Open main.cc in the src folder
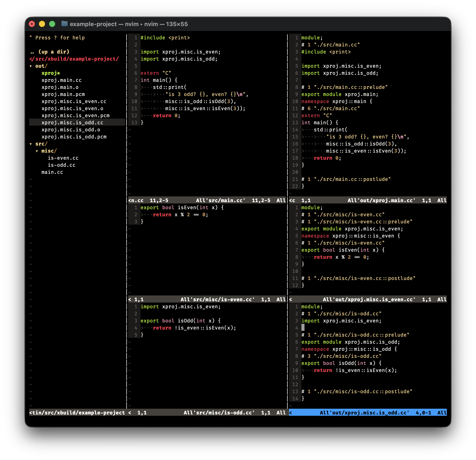 pos(52,172)
